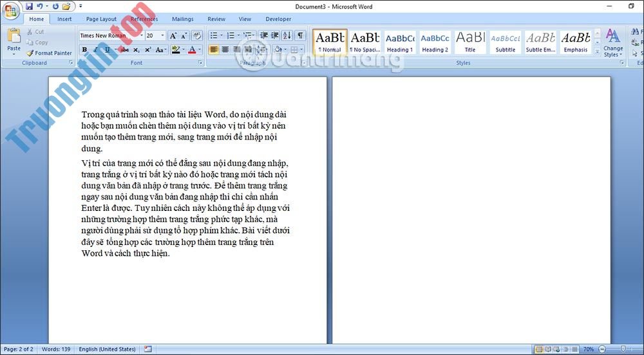Image resolution: width=644 pixels, height=355 pixels.
Task: Select the Center alignment icon
Action: 225,50
